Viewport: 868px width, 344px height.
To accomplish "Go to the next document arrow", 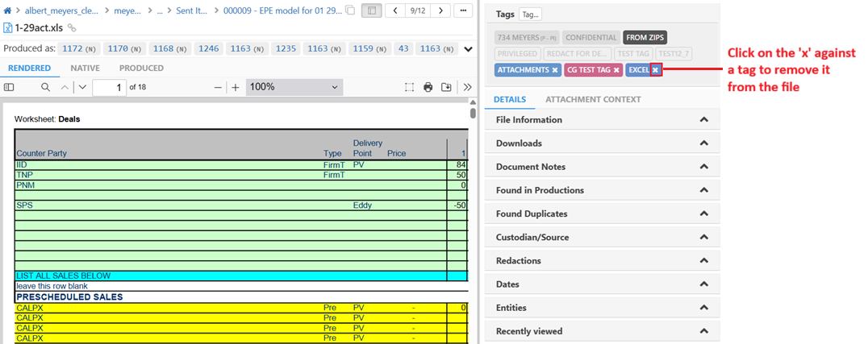I will [x=440, y=10].
